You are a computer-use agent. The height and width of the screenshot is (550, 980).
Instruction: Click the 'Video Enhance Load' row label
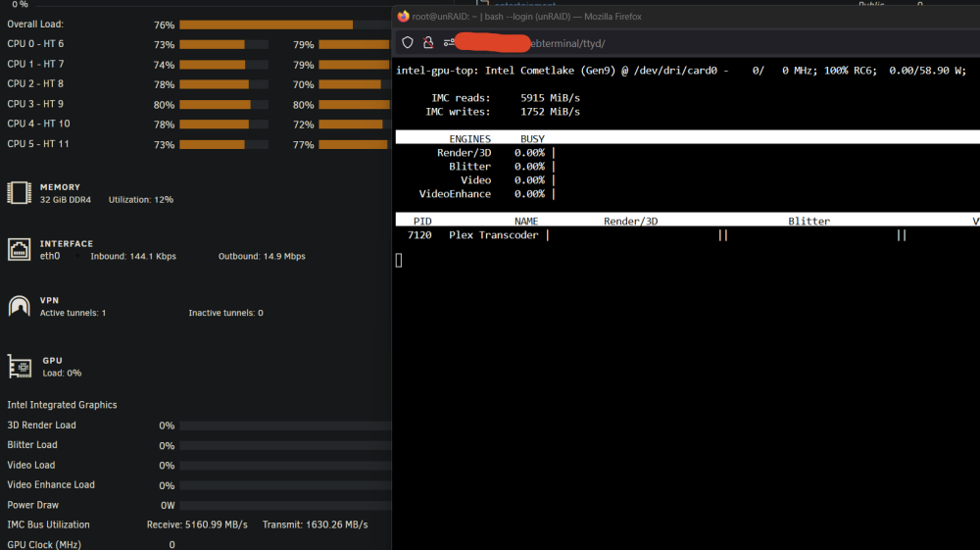51,485
